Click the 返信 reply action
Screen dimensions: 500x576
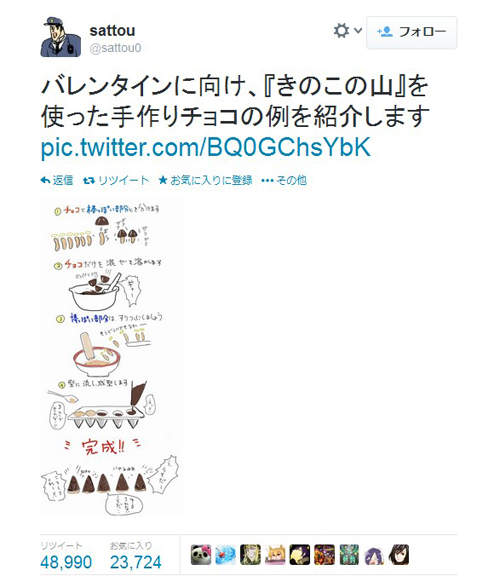tap(57, 180)
